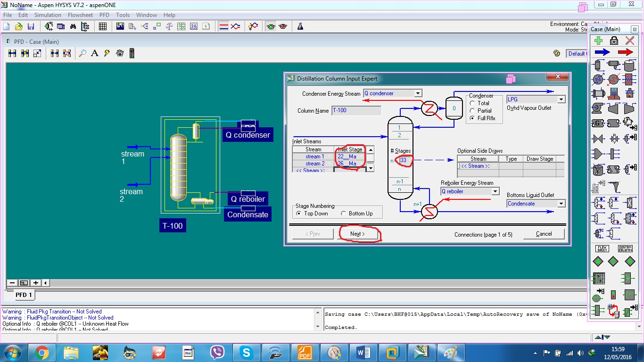The image size is (644, 362).
Task: Open the Condenser Energy Stream dropdown
Action: tap(418, 93)
